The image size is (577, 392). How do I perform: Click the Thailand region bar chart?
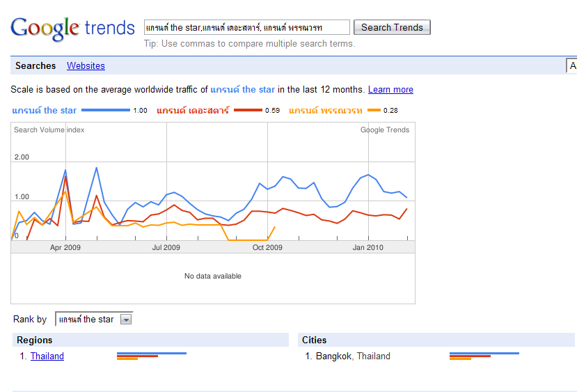152,356
